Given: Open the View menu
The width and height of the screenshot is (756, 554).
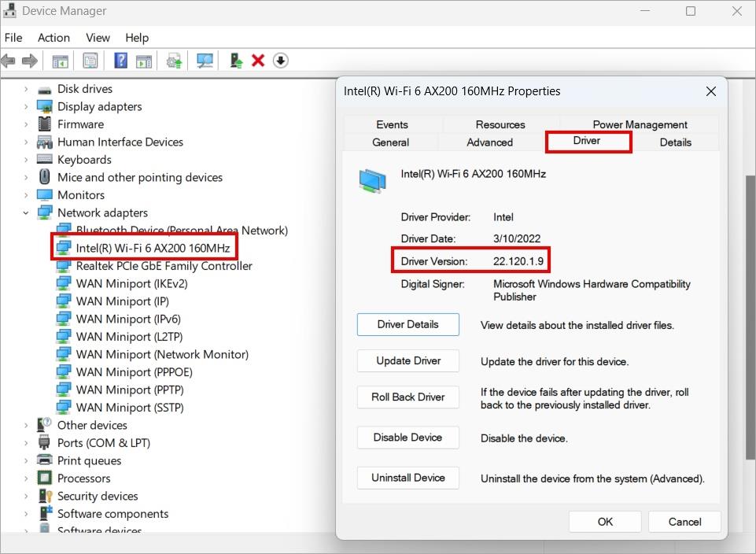Looking at the screenshot, I should click(x=98, y=38).
